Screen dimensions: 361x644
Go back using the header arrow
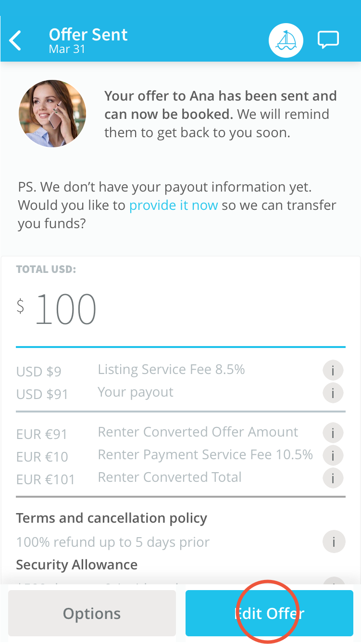pos(15,40)
